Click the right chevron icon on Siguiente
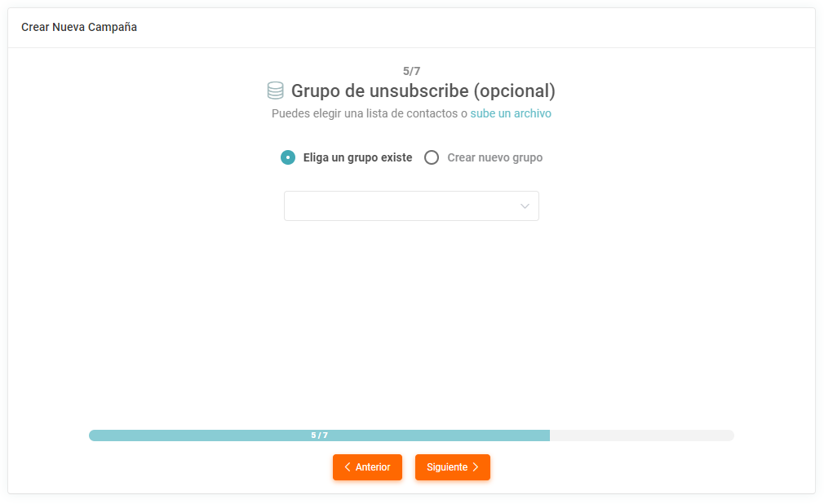This screenshot has width=824, height=504. point(476,467)
